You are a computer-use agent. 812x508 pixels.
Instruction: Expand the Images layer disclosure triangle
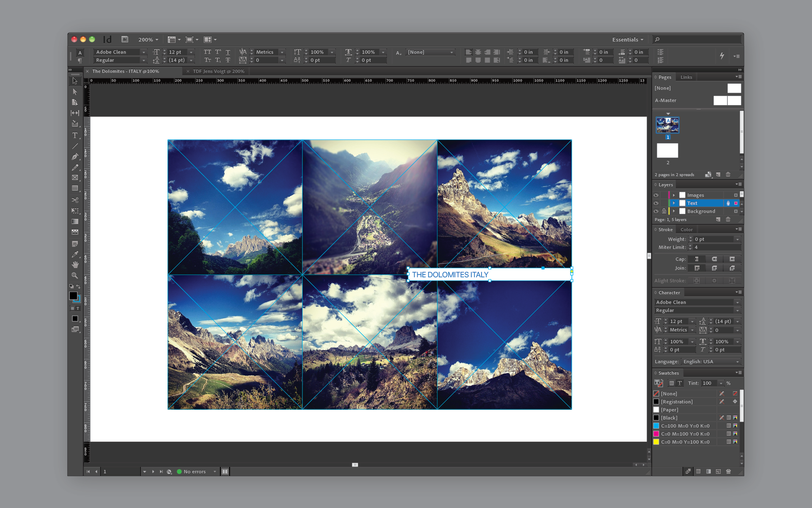(674, 195)
